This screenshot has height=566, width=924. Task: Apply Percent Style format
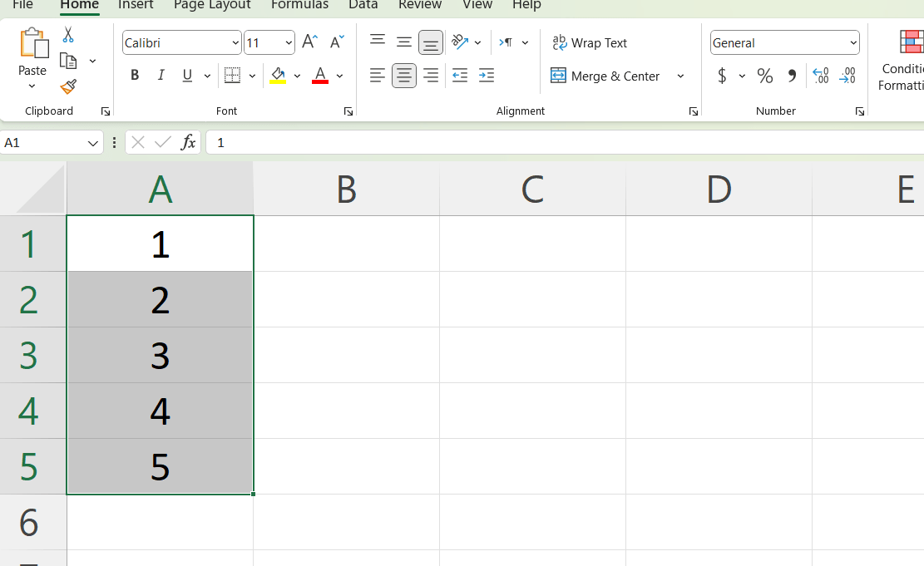point(765,76)
